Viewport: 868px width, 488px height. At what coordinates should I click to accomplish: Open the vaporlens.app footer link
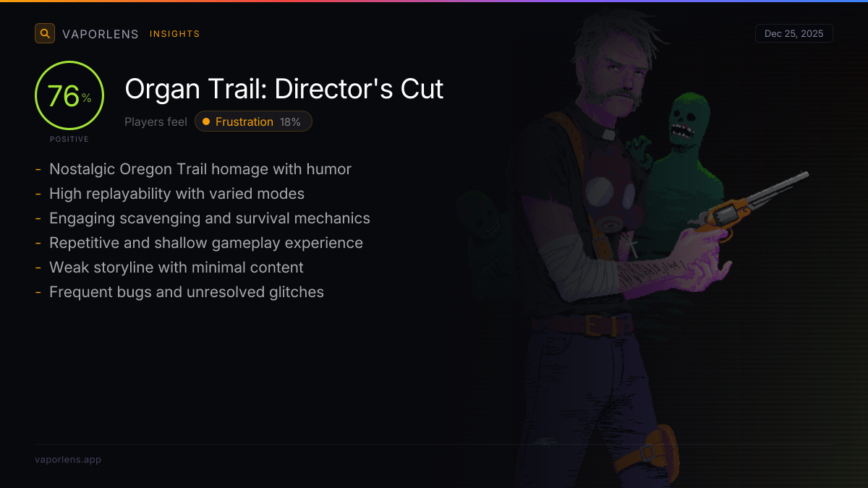pyautogui.click(x=68, y=459)
